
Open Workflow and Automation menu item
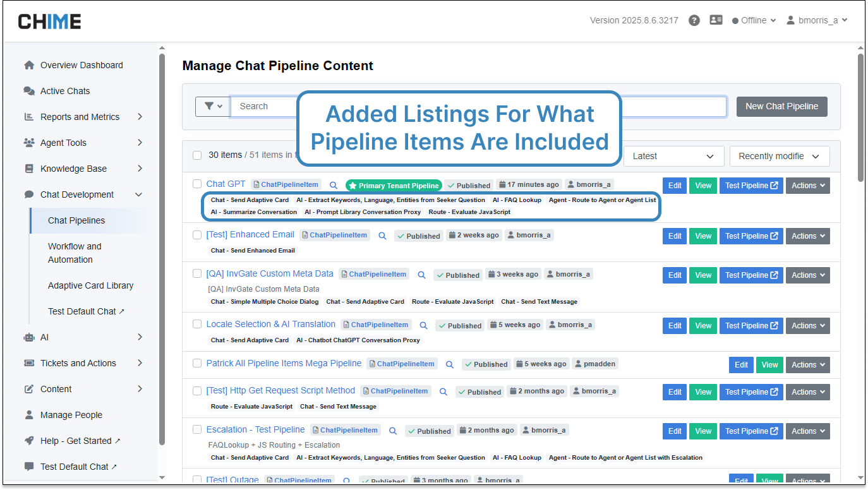tap(75, 253)
